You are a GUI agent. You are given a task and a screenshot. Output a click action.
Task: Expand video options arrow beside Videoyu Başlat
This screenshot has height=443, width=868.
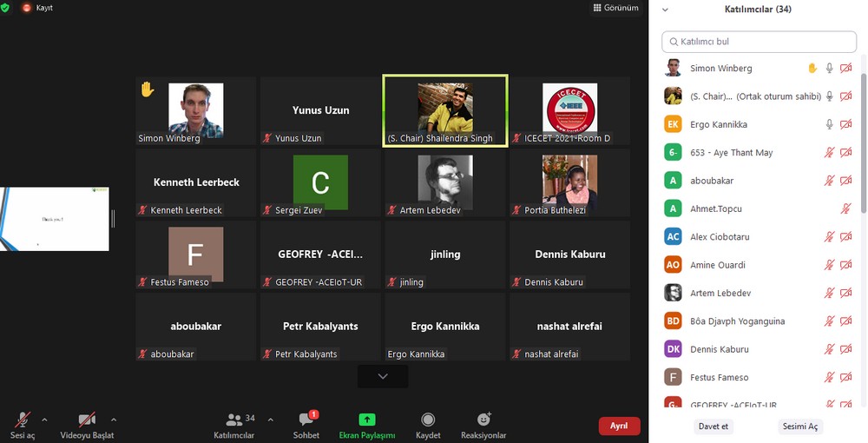[x=114, y=420]
